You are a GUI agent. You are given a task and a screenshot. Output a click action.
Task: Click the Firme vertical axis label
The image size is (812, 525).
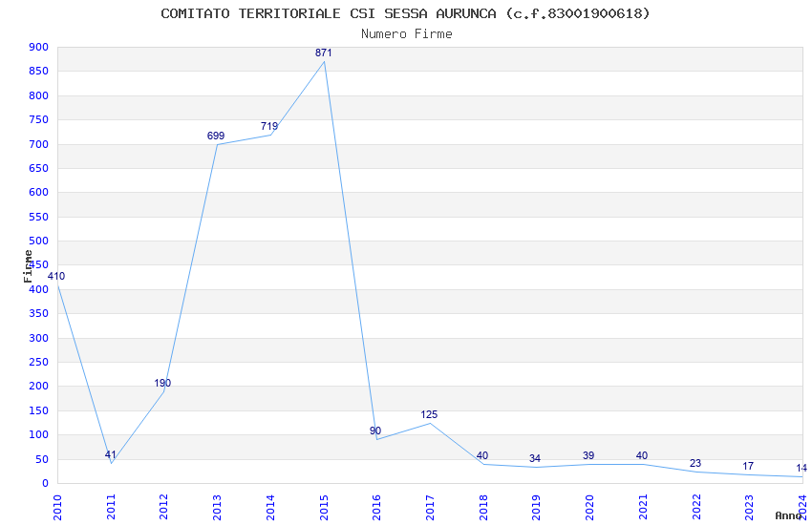[x=28, y=266]
